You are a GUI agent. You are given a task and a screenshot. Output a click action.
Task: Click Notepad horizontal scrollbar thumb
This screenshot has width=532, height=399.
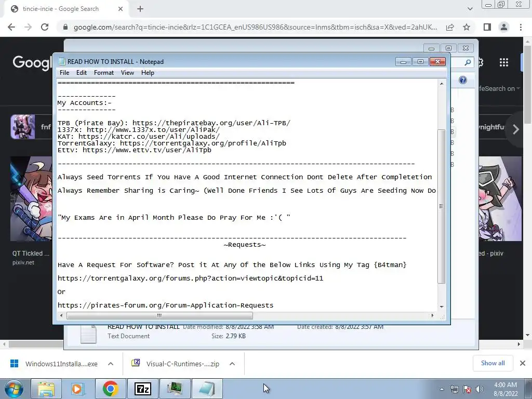(x=159, y=315)
